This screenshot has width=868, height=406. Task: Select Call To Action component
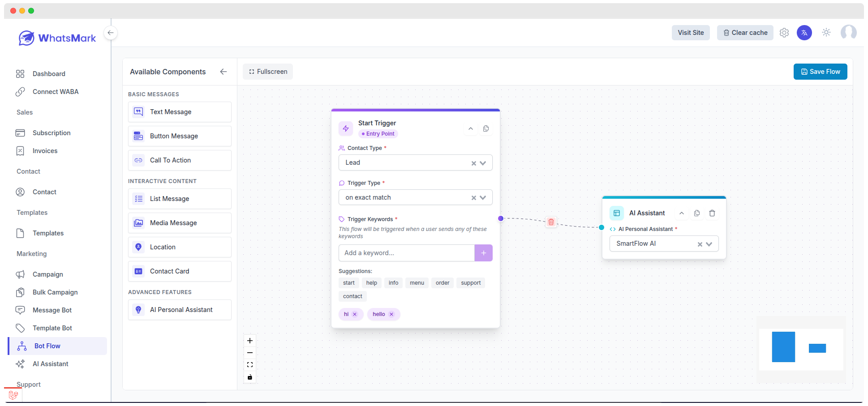[x=180, y=160]
